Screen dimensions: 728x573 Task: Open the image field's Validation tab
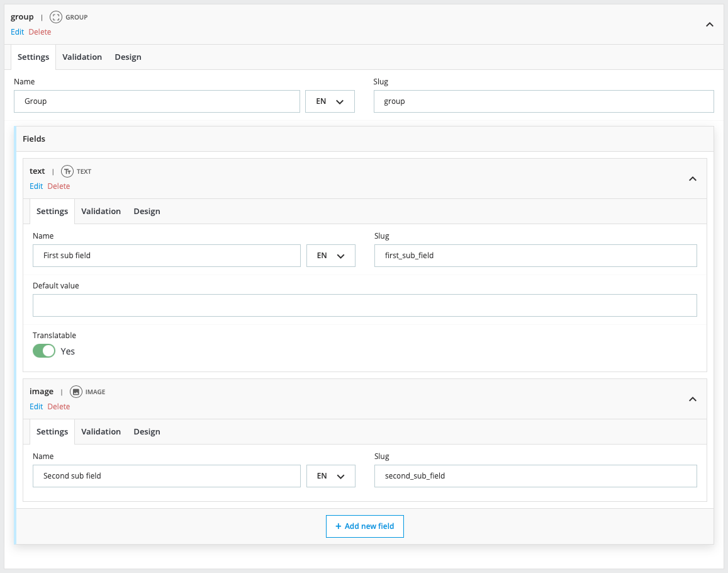pos(101,432)
